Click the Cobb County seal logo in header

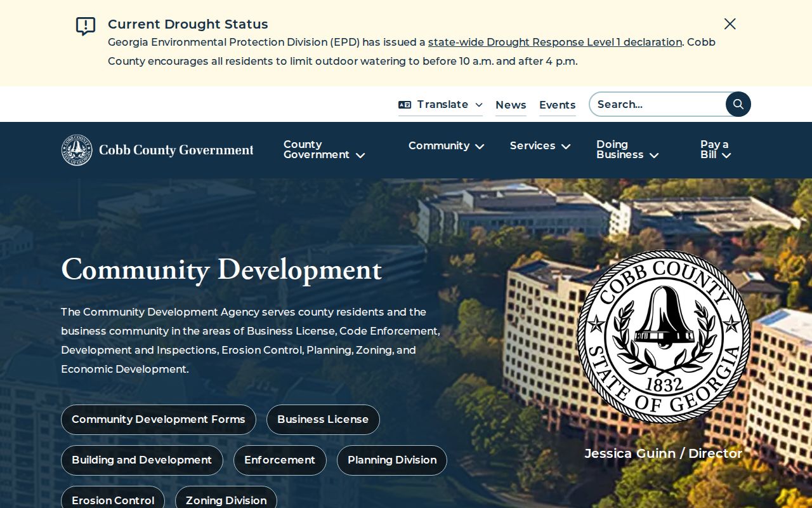click(x=77, y=150)
